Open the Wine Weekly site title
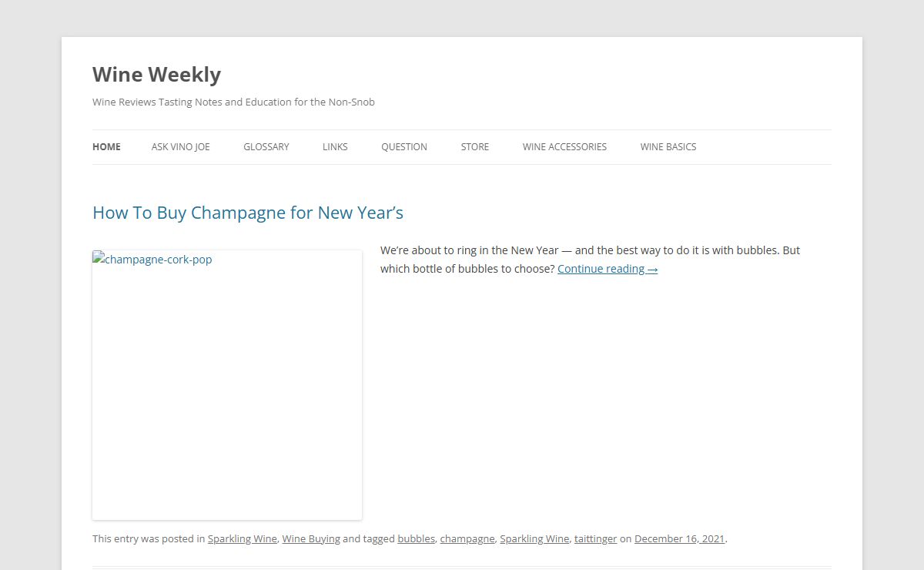The image size is (924, 570). [156, 75]
